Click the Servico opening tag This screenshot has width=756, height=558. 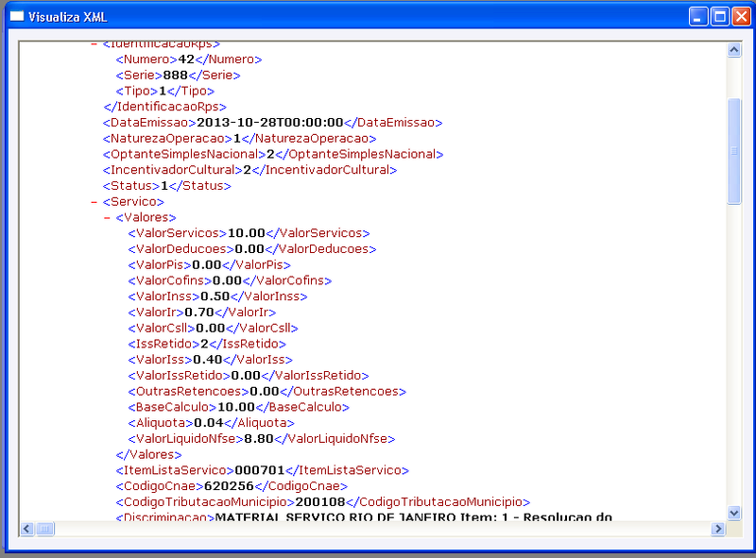point(133,202)
